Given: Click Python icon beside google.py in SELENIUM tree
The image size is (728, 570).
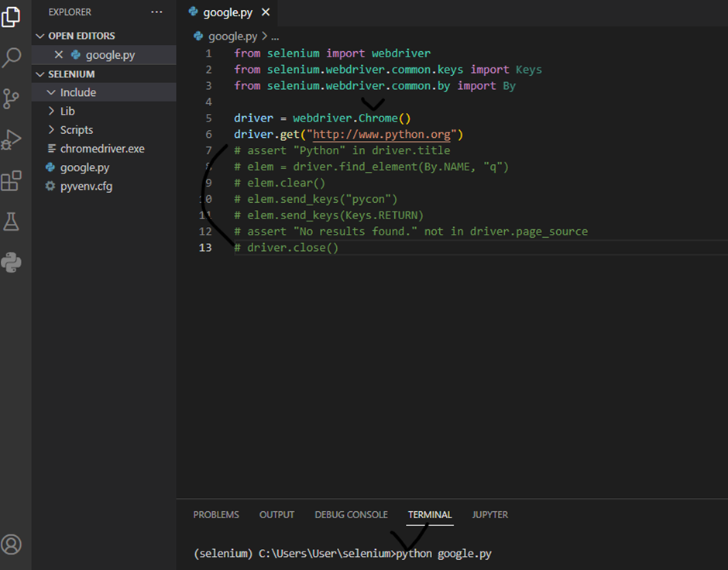Looking at the screenshot, I should tap(50, 167).
